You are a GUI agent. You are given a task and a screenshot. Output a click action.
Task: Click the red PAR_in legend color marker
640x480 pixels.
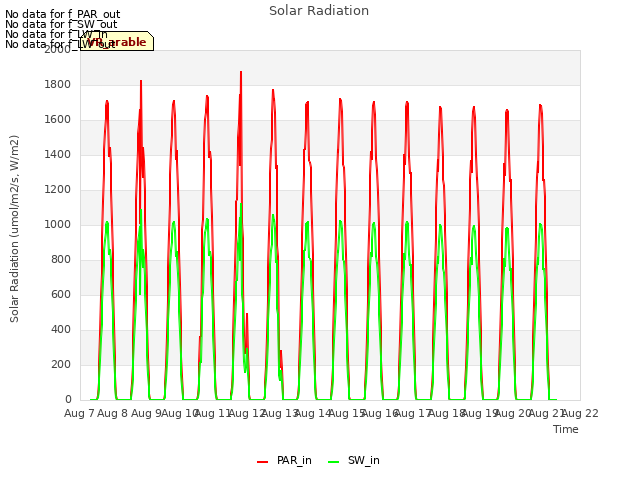point(262,462)
